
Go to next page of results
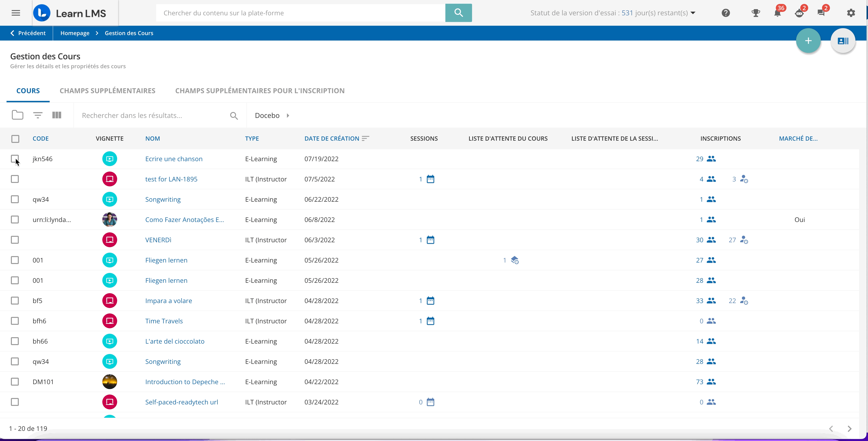[849, 429]
